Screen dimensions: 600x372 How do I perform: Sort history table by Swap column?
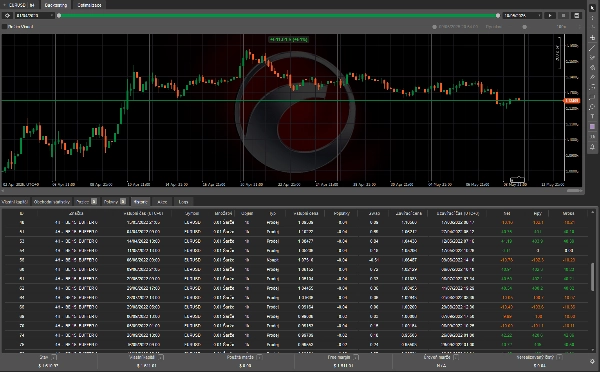(374, 213)
